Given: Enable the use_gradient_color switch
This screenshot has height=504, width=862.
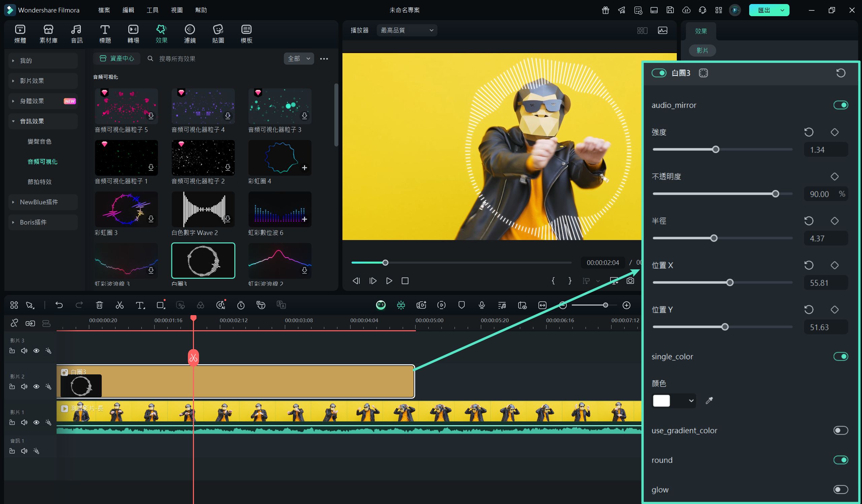Looking at the screenshot, I should click(x=841, y=430).
